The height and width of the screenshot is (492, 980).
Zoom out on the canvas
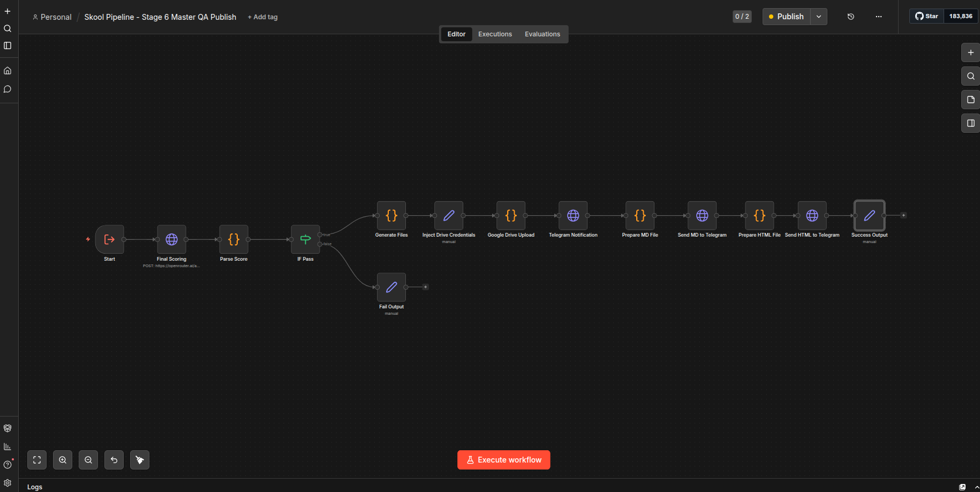(88, 459)
